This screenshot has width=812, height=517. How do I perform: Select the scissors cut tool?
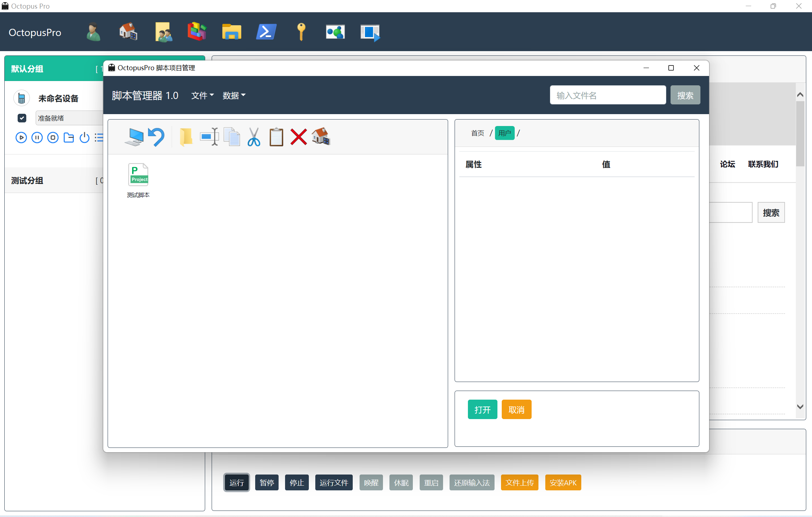(x=254, y=137)
